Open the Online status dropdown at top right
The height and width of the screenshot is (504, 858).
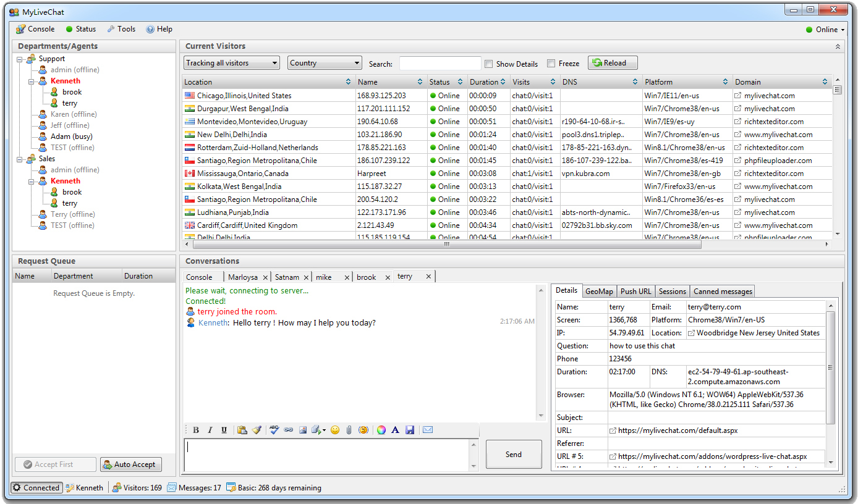[826, 30]
